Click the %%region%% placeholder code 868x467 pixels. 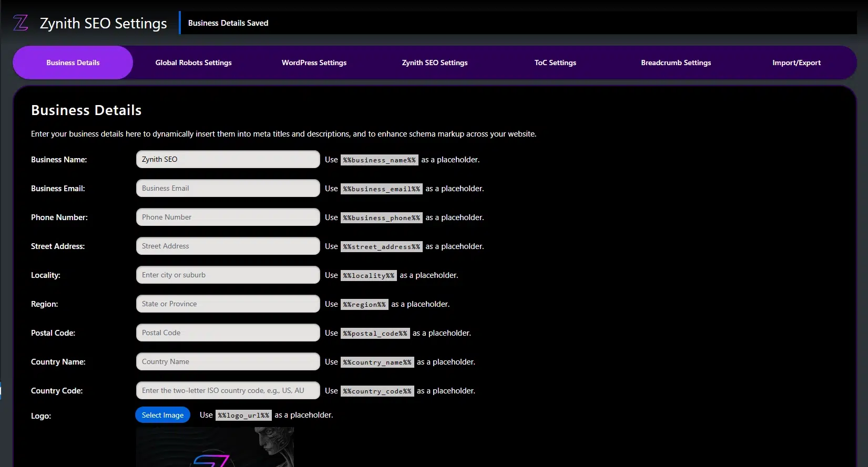pyautogui.click(x=364, y=304)
